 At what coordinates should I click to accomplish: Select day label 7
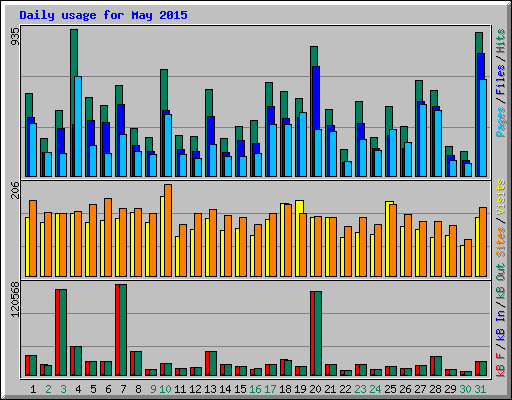(x=123, y=389)
